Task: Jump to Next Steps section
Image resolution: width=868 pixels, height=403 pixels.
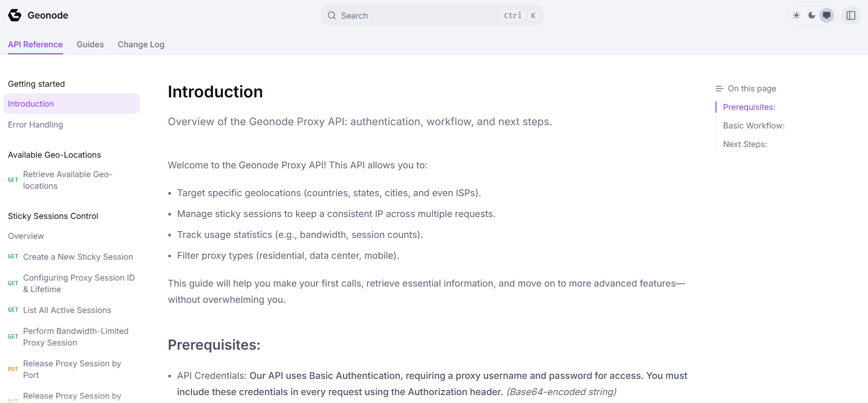Action: [745, 144]
